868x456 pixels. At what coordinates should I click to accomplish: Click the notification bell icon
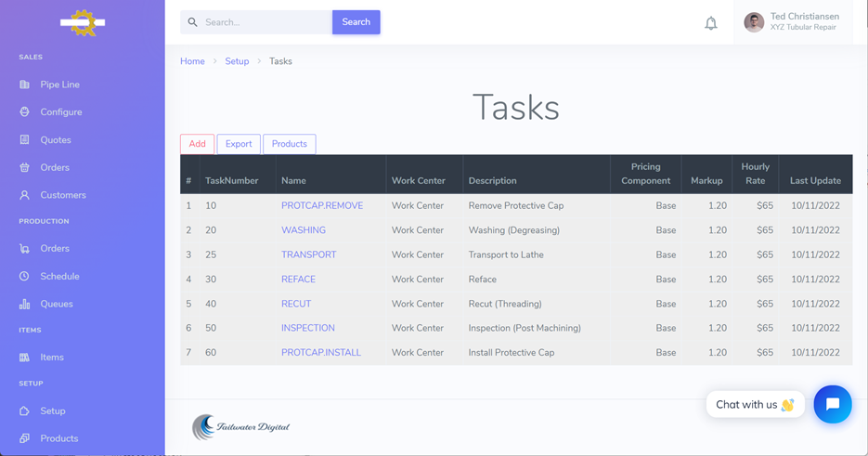coord(710,23)
